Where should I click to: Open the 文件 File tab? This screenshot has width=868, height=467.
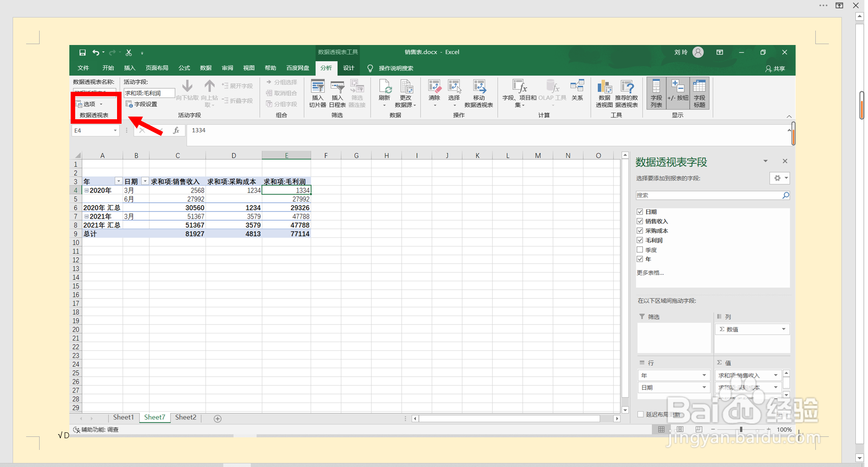(83, 68)
